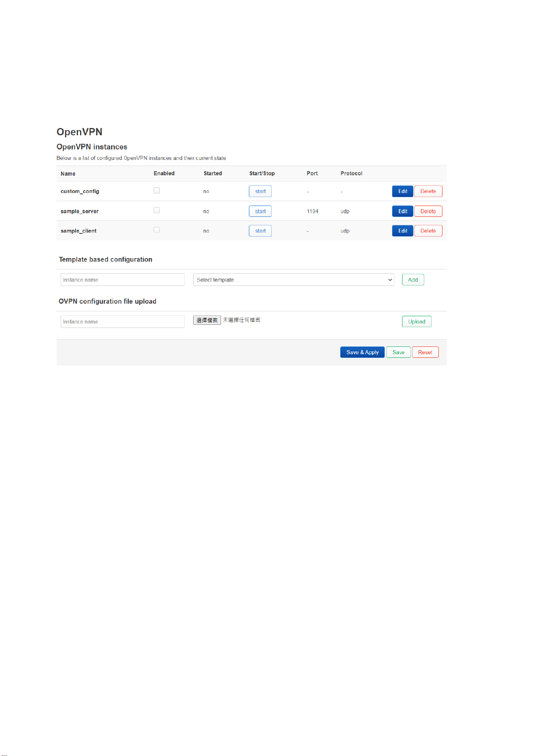Edit the custom_config instance
Viewport: 535px width, 756px height.
tap(402, 191)
